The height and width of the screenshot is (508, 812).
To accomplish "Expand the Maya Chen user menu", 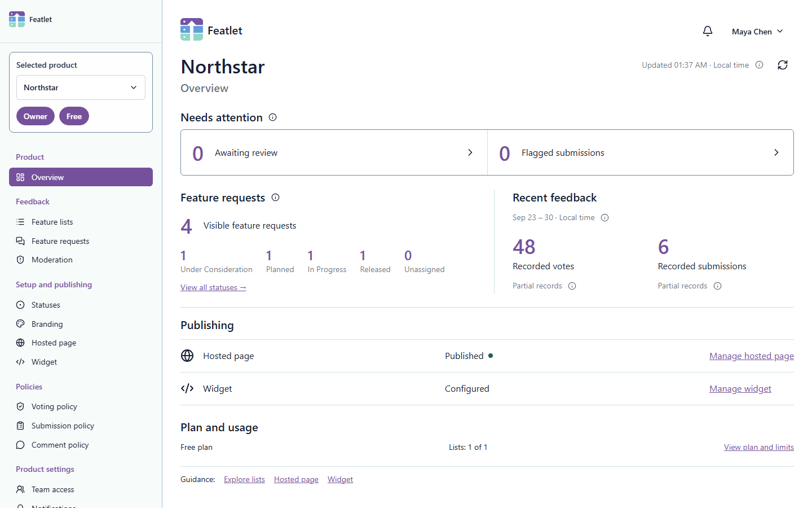I will (757, 32).
